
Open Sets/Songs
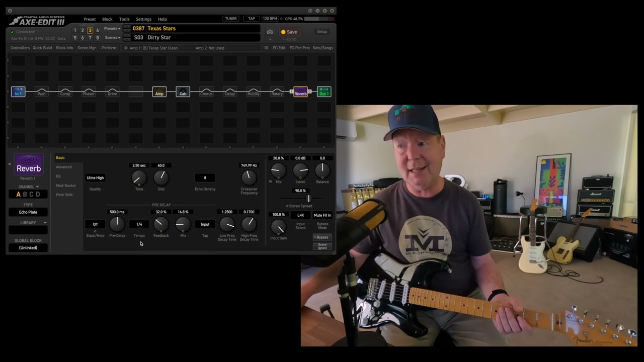(x=323, y=48)
